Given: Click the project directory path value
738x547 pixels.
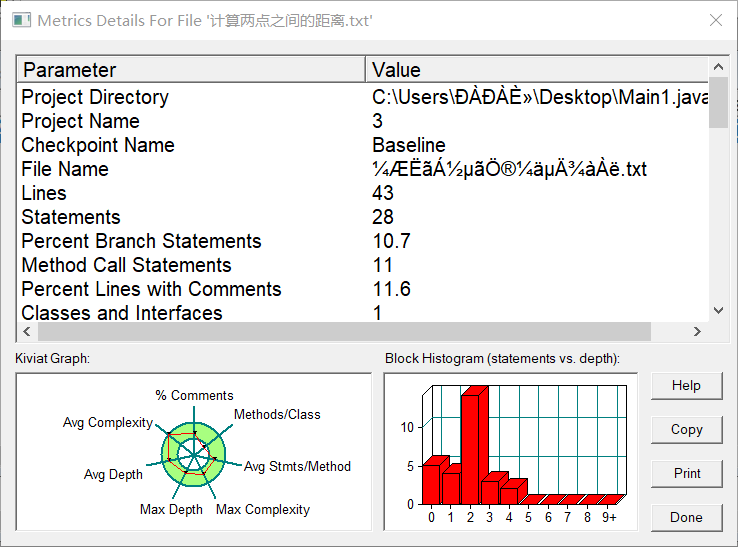Looking at the screenshot, I should coord(540,97).
